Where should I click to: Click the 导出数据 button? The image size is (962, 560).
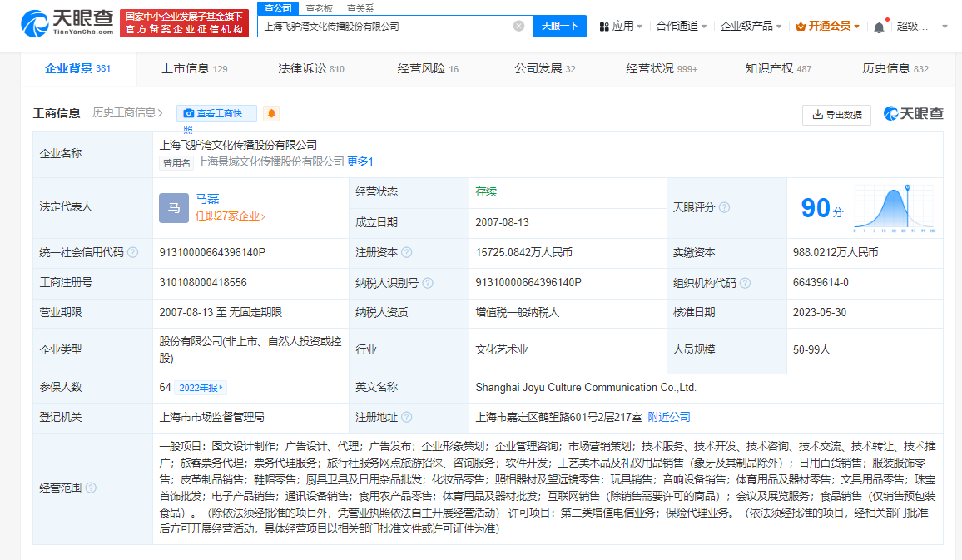click(x=837, y=115)
